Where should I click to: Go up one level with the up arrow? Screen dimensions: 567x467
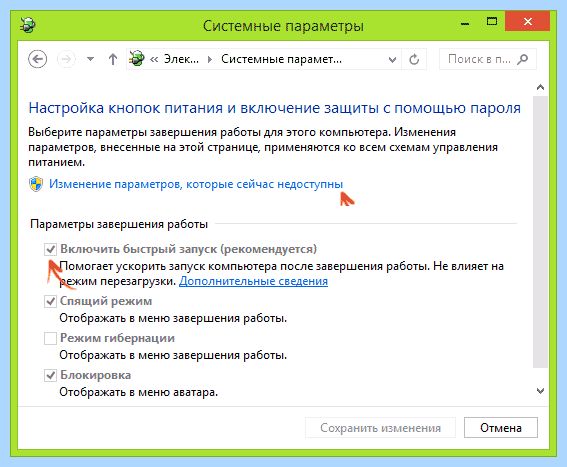pyautogui.click(x=113, y=59)
